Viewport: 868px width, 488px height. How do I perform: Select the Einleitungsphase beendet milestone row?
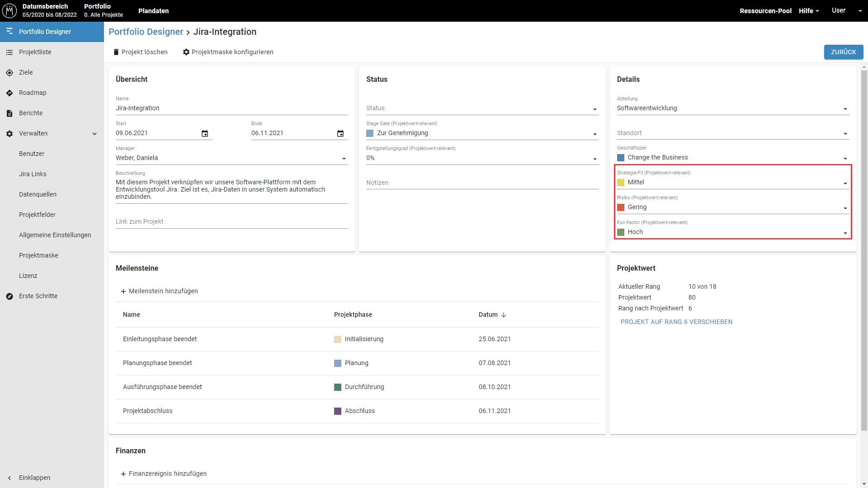click(x=357, y=339)
